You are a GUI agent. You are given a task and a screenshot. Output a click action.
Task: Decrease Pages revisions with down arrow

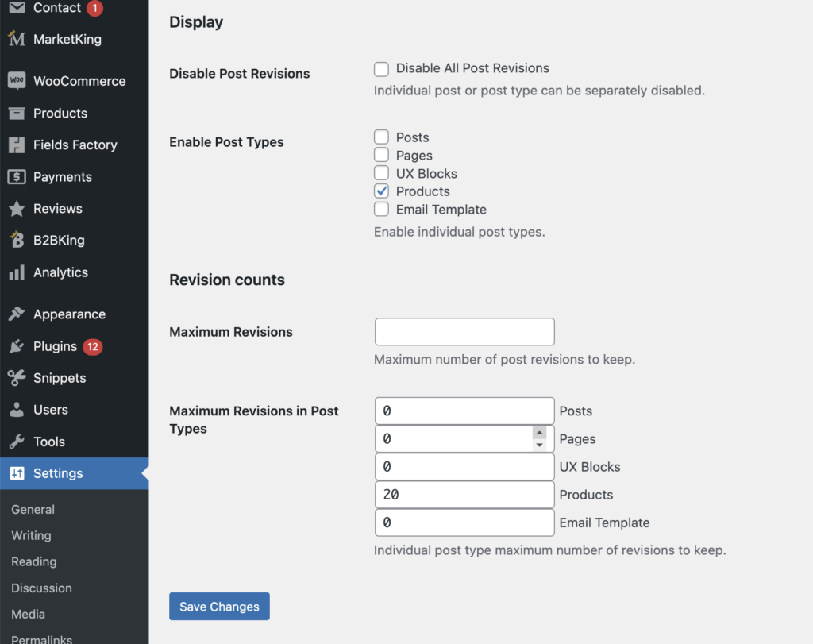(539, 445)
